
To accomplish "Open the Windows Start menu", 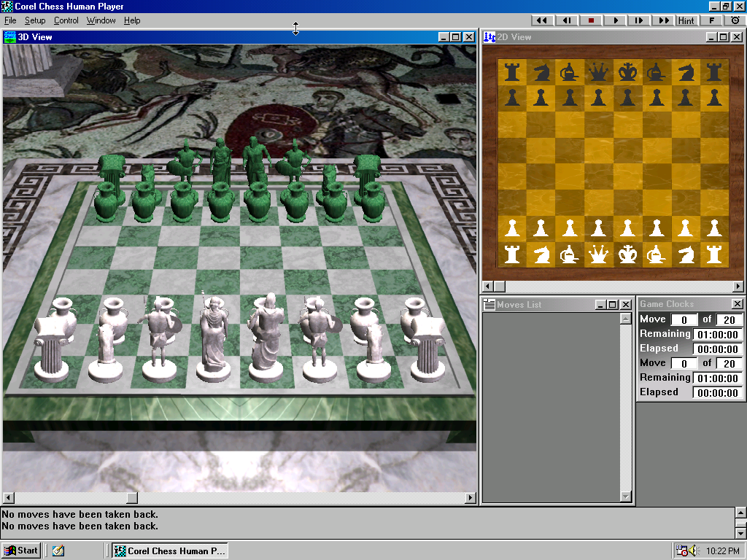I will (x=21, y=551).
